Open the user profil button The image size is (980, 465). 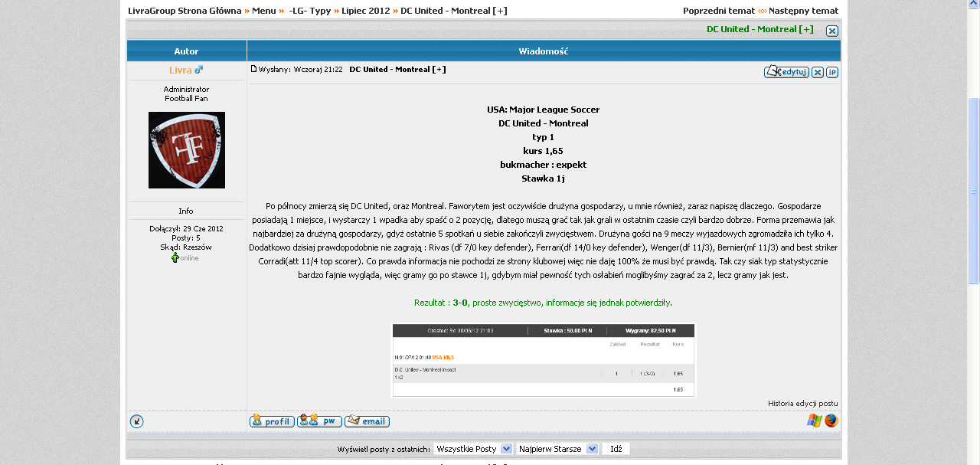pyautogui.click(x=272, y=421)
